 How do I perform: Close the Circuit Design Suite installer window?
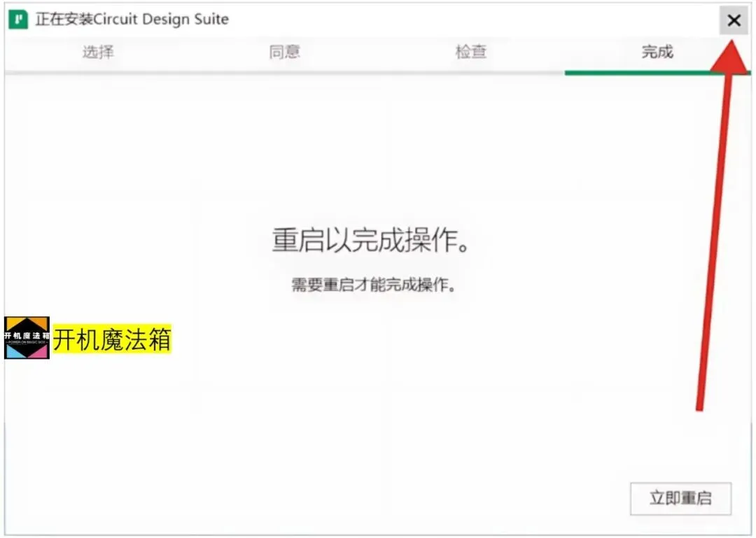pyautogui.click(x=734, y=20)
